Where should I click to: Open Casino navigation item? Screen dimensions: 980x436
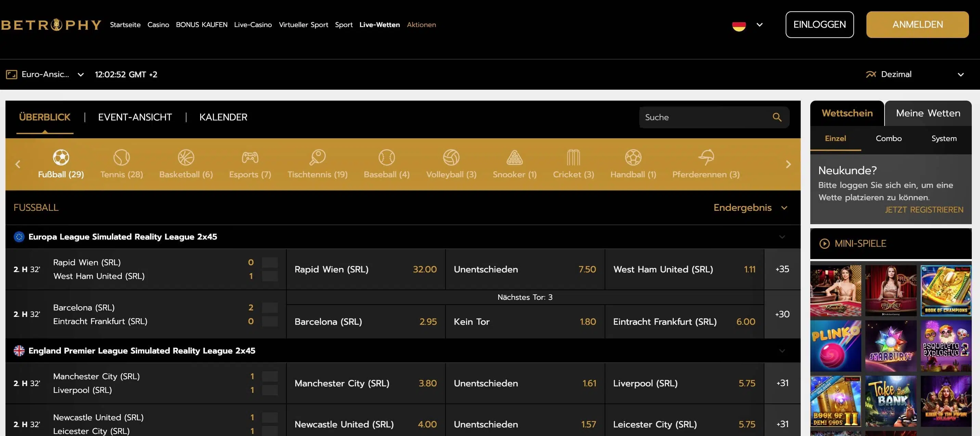point(158,25)
